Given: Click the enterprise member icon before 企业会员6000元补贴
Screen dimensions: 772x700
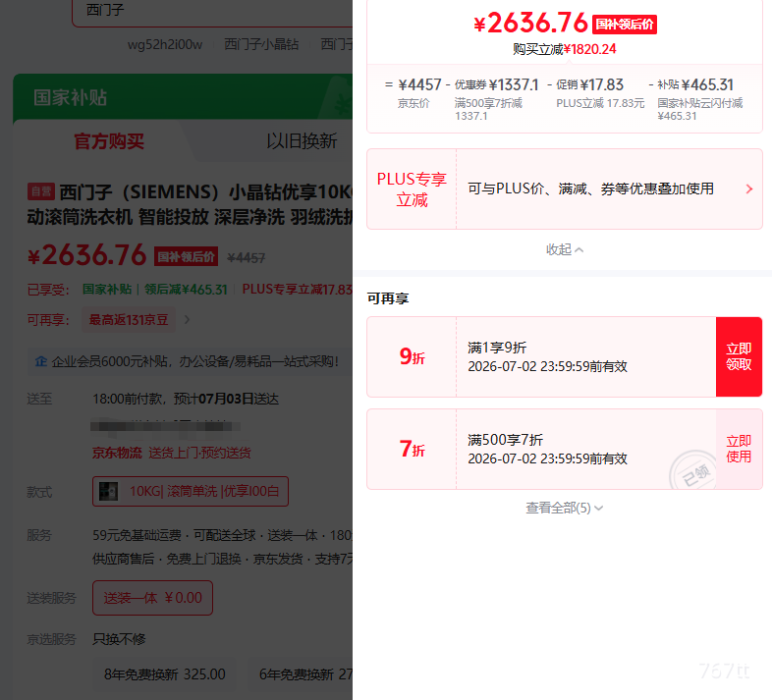Looking at the screenshot, I should pyautogui.click(x=41, y=362).
